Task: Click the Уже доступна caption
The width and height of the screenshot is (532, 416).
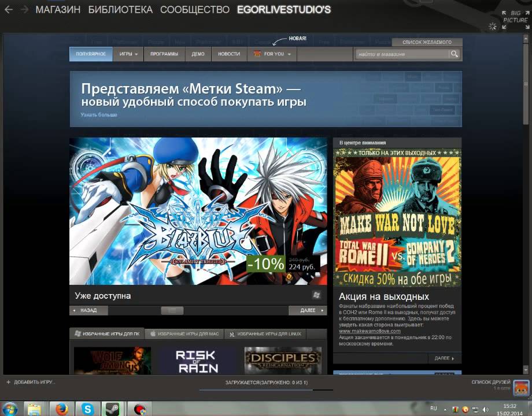Action: 103,296
